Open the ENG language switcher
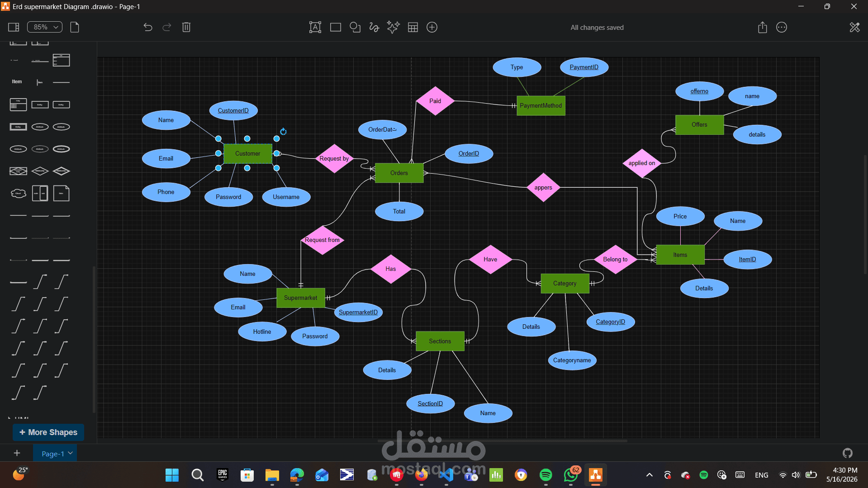Image resolution: width=868 pixels, height=488 pixels. 762,475
